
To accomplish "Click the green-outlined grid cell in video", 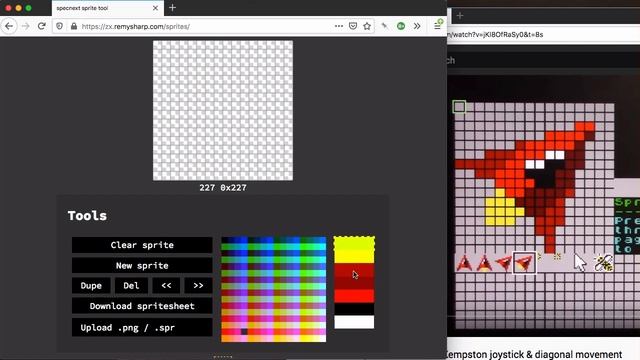I will pyautogui.click(x=460, y=107).
